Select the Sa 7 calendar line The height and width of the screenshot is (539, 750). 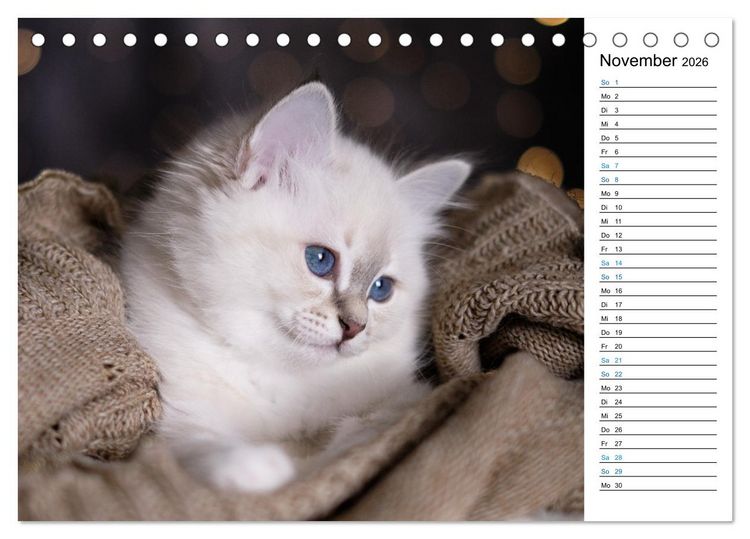[658, 165]
